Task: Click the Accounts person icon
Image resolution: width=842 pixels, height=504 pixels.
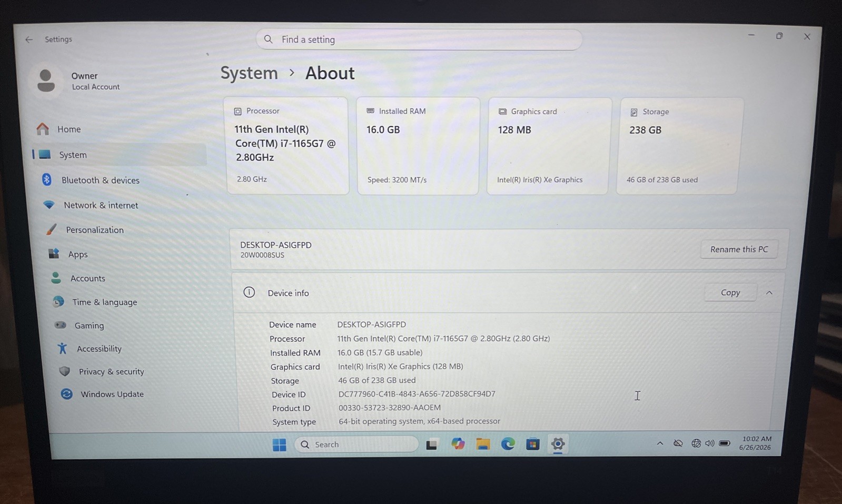Action: click(56, 278)
